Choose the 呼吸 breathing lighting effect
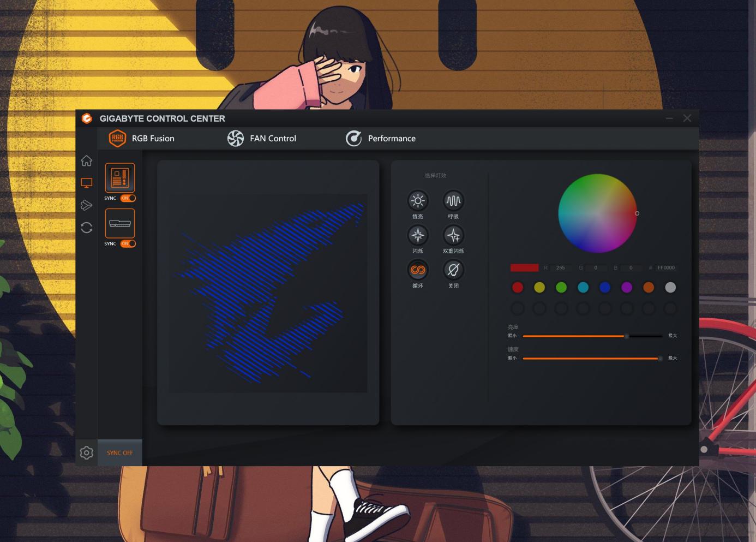 [453, 201]
